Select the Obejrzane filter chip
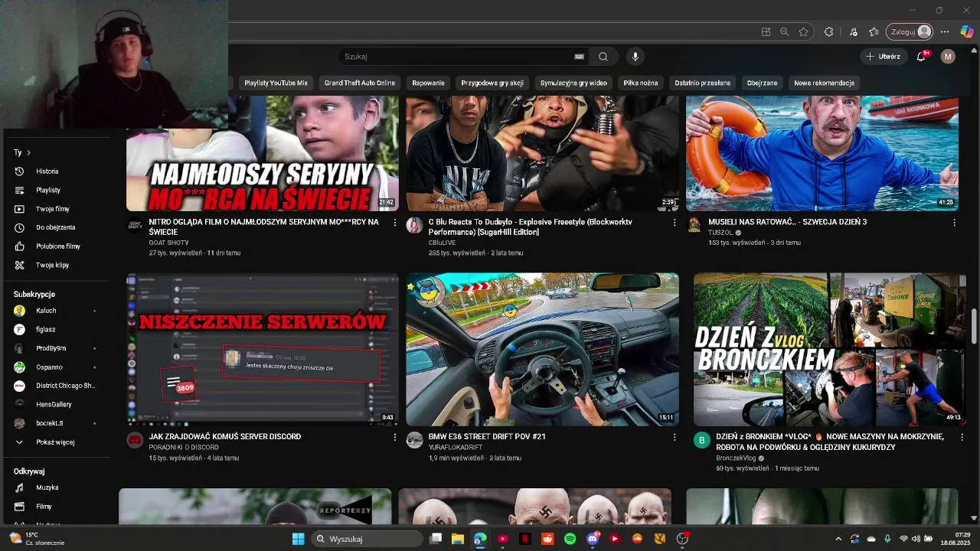 coord(763,83)
